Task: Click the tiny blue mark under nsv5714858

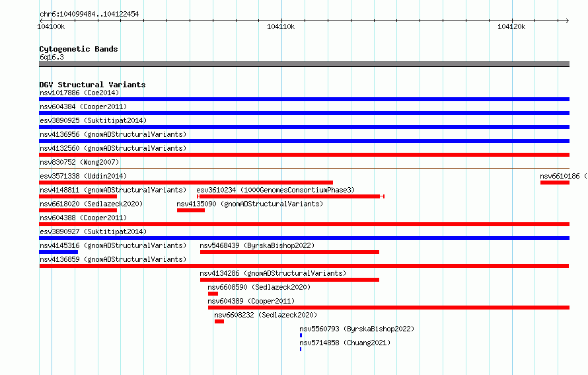Action: 301,349
